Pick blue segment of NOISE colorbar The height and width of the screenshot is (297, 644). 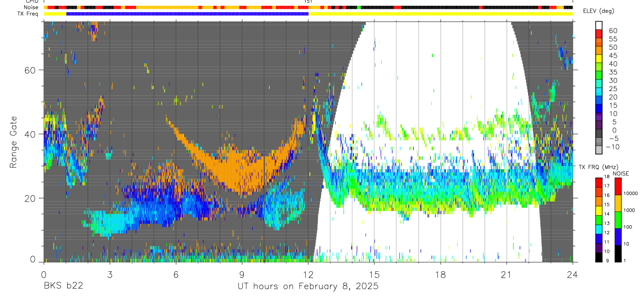pyautogui.click(x=618, y=236)
